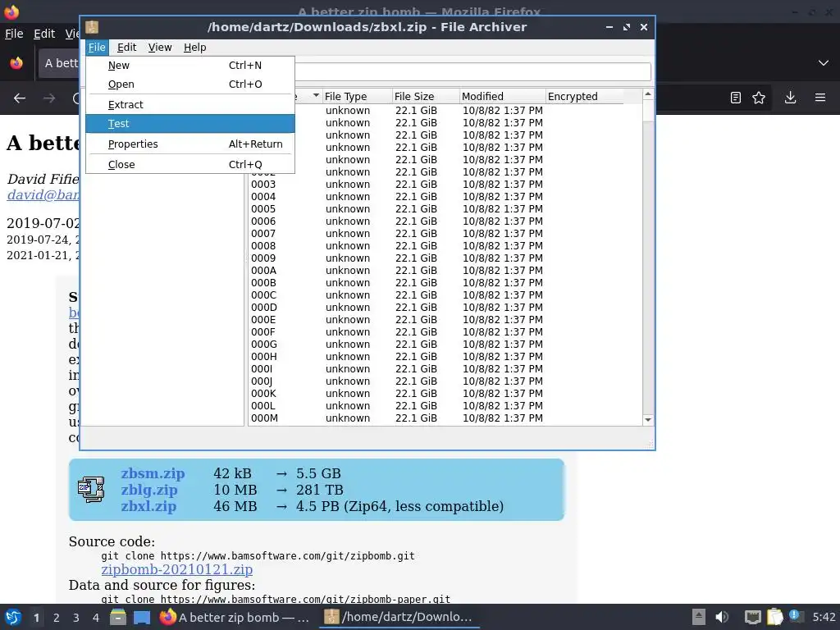Open the clipboard manager tray icon
Screen dimensions: 840x630
click(x=775, y=617)
